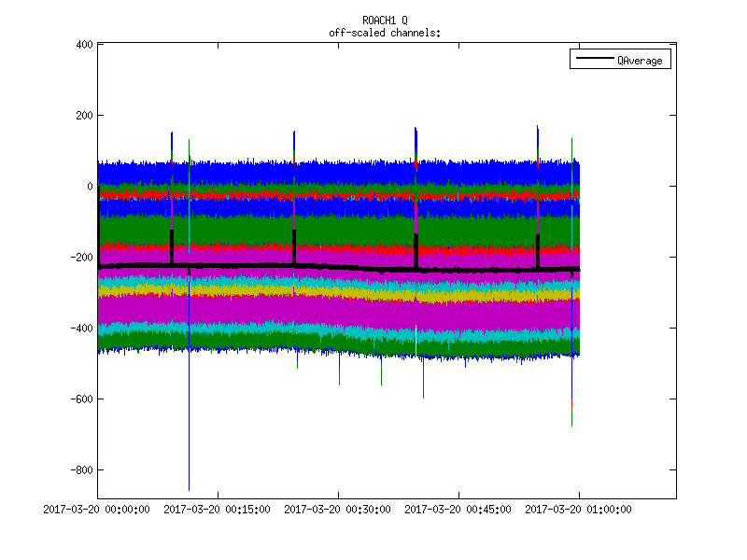Click the ROACH1 Q plot title
The width and height of the screenshot is (747, 560).
tap(385, 21)
